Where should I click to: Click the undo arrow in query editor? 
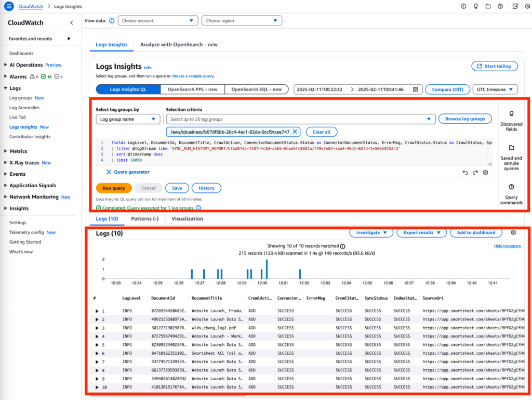click(x=465, y=172)
